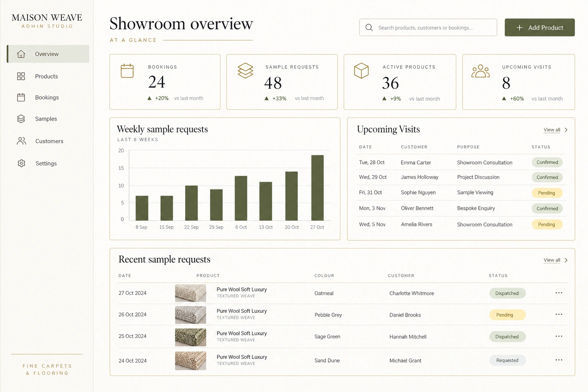Select customer name James Holloway

coord(420,177)
